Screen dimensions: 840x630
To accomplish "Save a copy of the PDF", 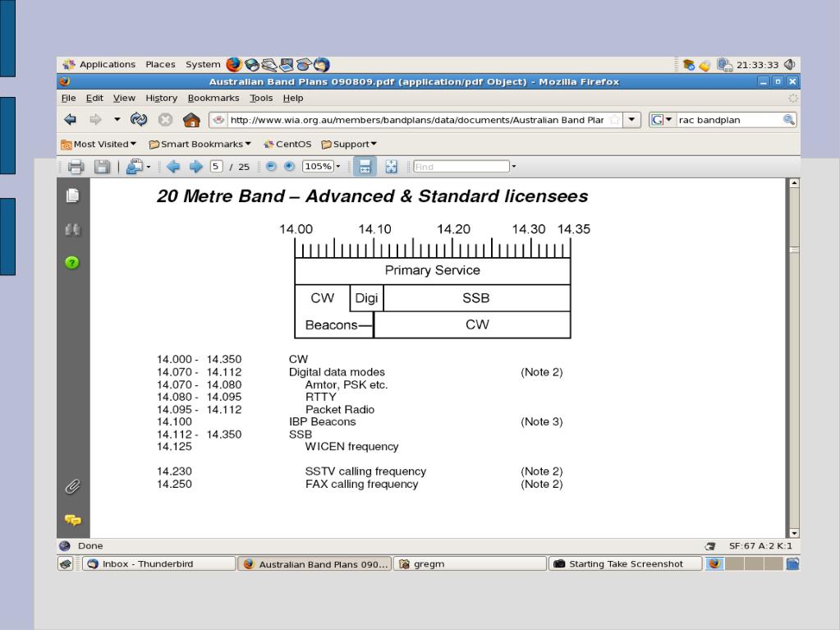I will (102, 167).
